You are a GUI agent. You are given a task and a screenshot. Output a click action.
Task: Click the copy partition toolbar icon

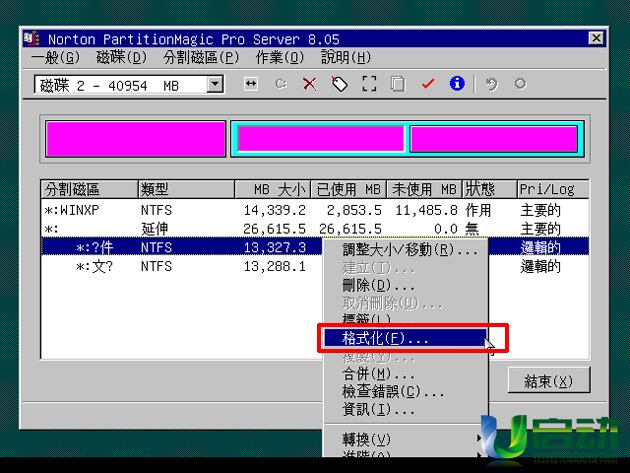pos(397,85)
